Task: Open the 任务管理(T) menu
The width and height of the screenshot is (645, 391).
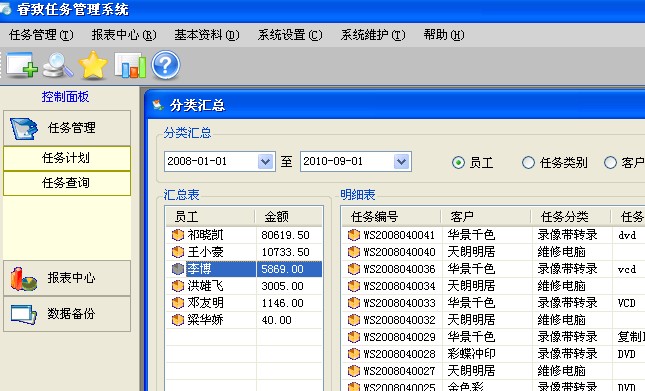Action: coord(41,35)
